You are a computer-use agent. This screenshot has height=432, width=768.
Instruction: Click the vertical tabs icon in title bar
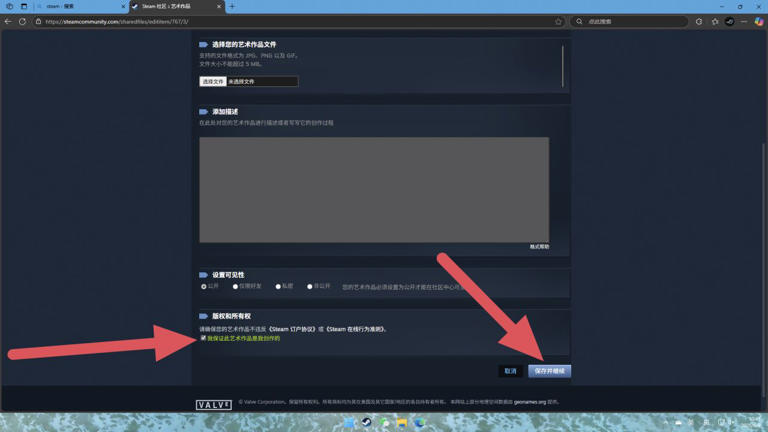click(24, 6)
